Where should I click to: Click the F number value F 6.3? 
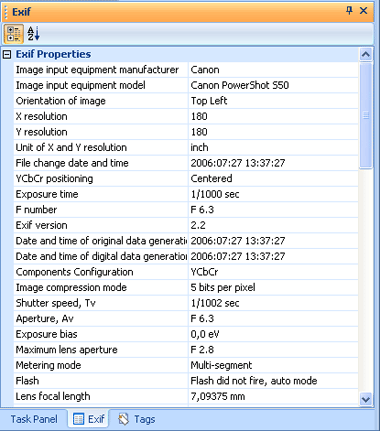202,210
